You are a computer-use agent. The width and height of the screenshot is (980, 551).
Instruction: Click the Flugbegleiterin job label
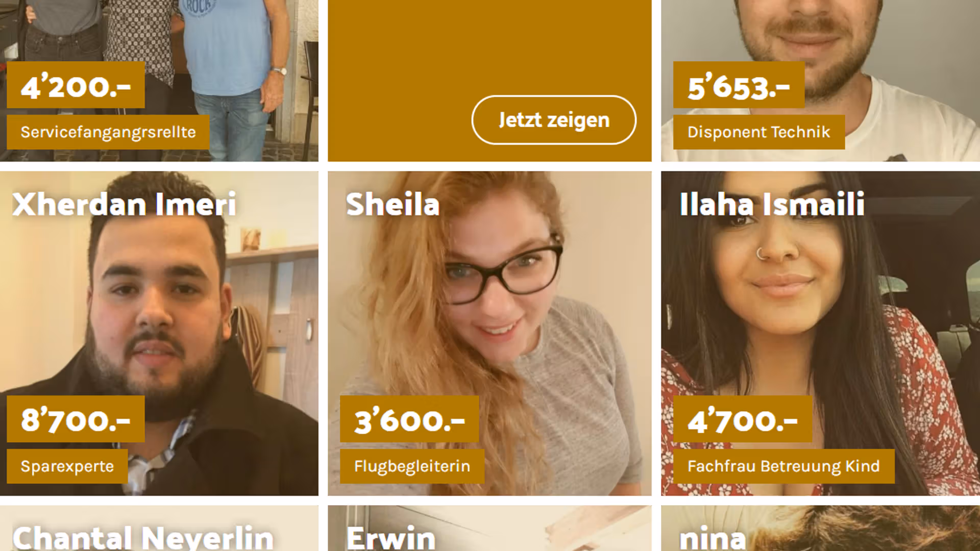coord(412,466)
